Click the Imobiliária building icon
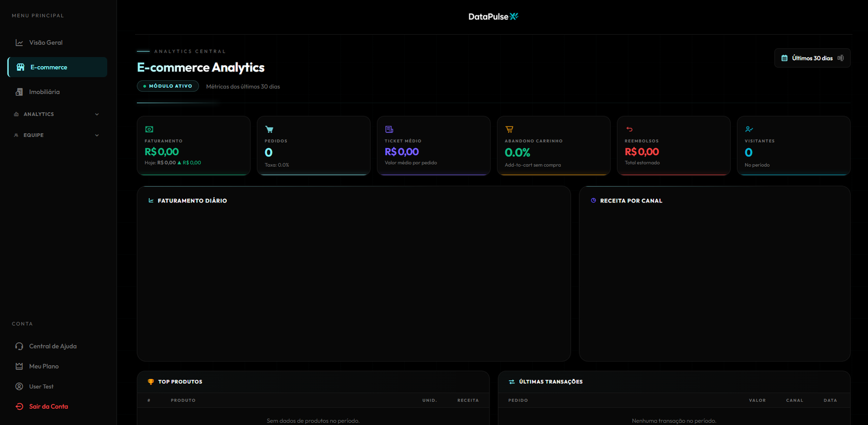This screenshot has width=868, height=425. point(20,92)
